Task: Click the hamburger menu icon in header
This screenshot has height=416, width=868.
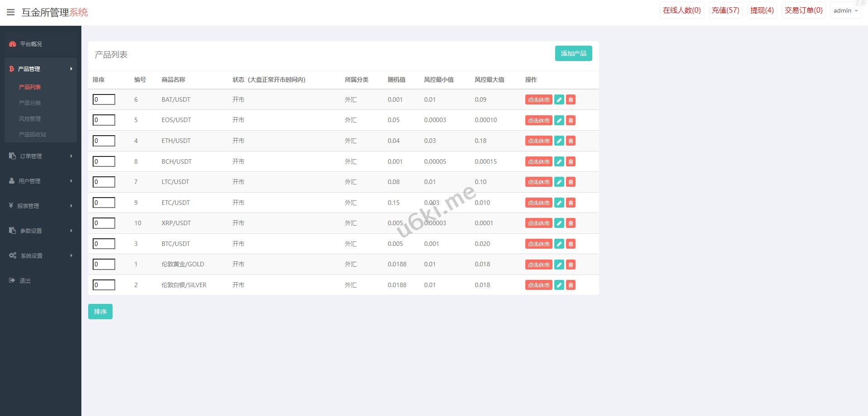Action: coord(11,12)
